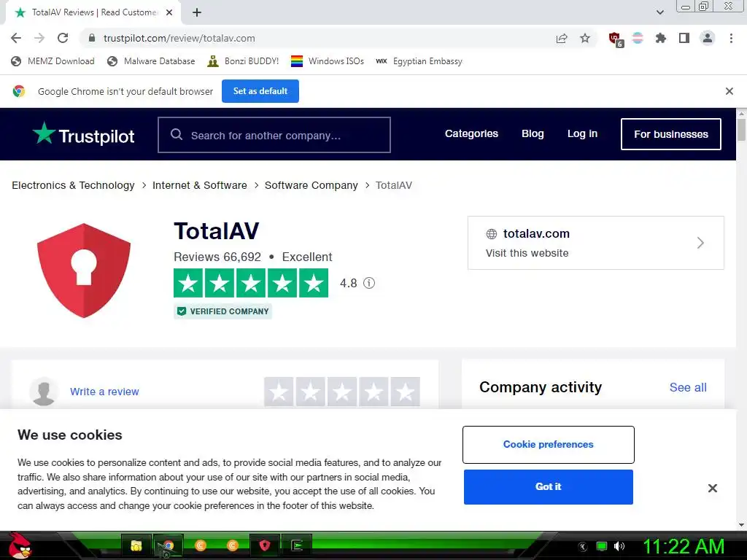Click the browser forward arrow
Viewport: 747px width, 560px height.
(39, 38)
